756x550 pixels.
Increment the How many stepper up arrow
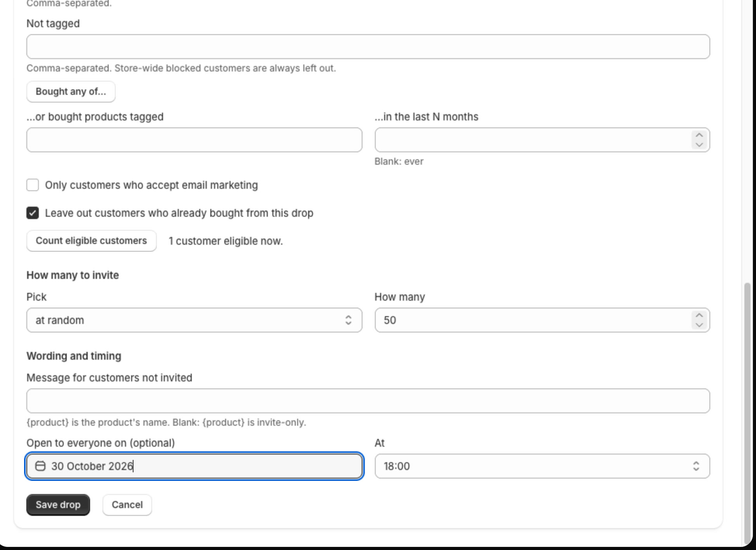699,315
